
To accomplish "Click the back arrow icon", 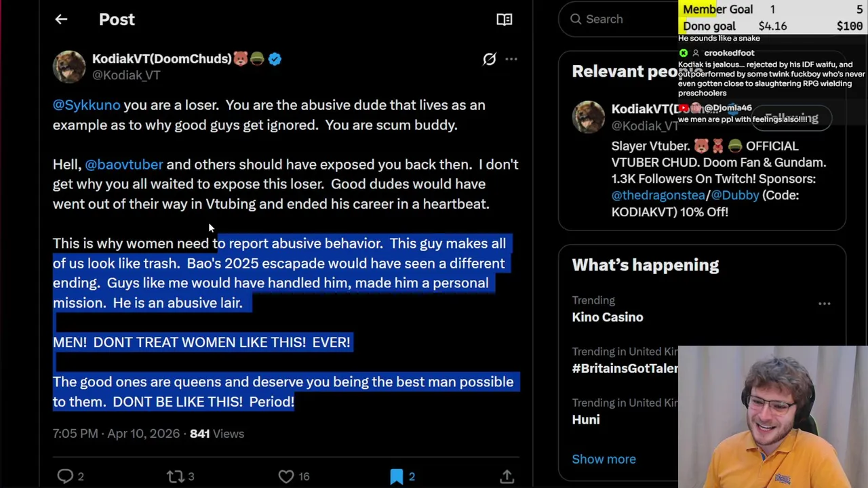I will click(x=61, y=20).
